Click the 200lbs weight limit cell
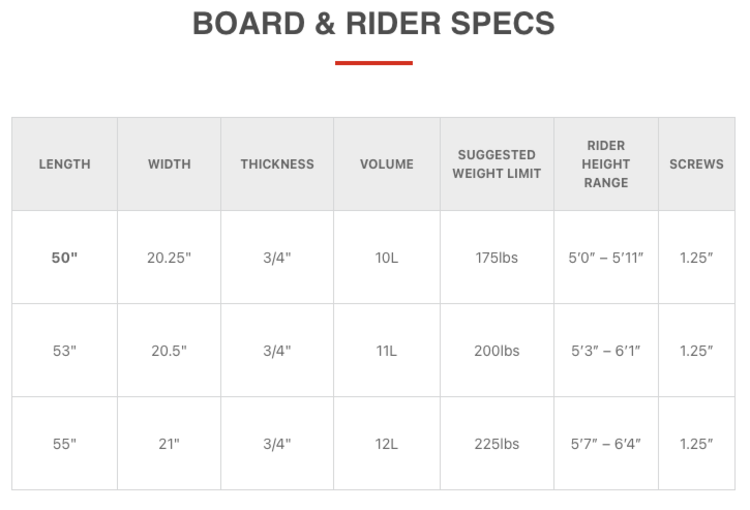Screen dimensions: 750x510 point(497,351)
